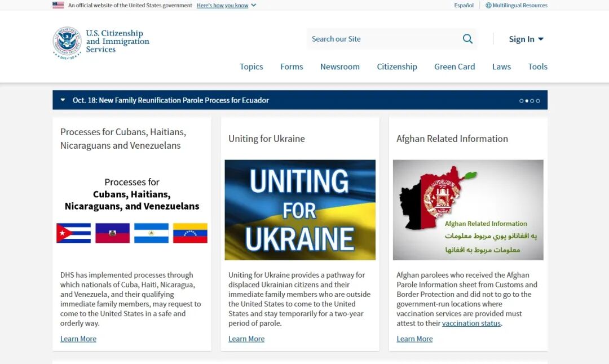The image size is (609, 364).
Task: Click the Venezuelan flag image
Action: [190, 233]
